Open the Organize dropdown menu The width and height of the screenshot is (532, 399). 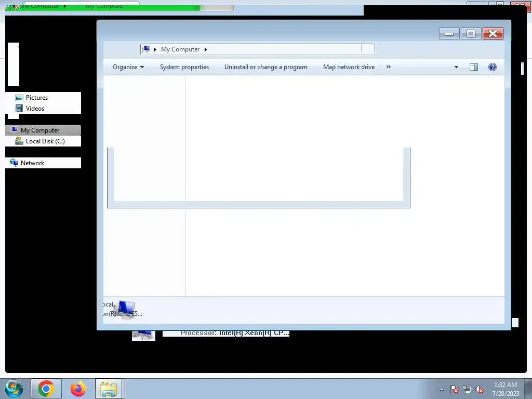(x=128, y=67)
